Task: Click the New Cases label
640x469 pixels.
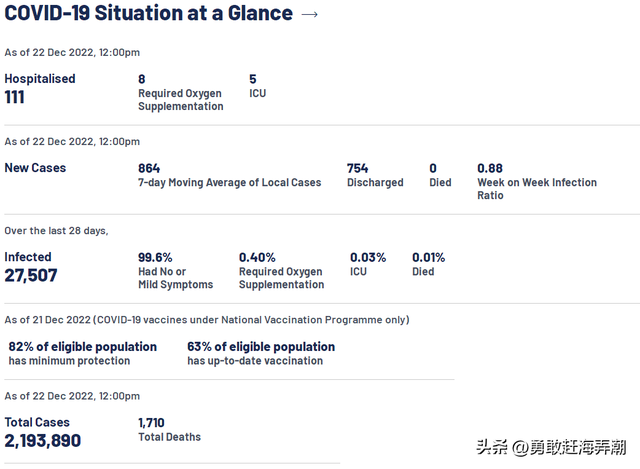Action: 35,168
